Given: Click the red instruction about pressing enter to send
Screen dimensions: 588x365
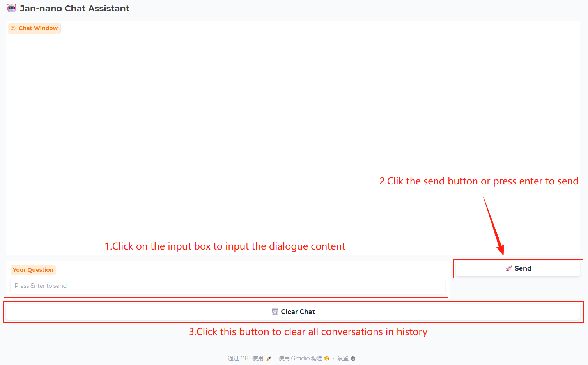Looking at the screenshot, I should click(x=478, y=181).
